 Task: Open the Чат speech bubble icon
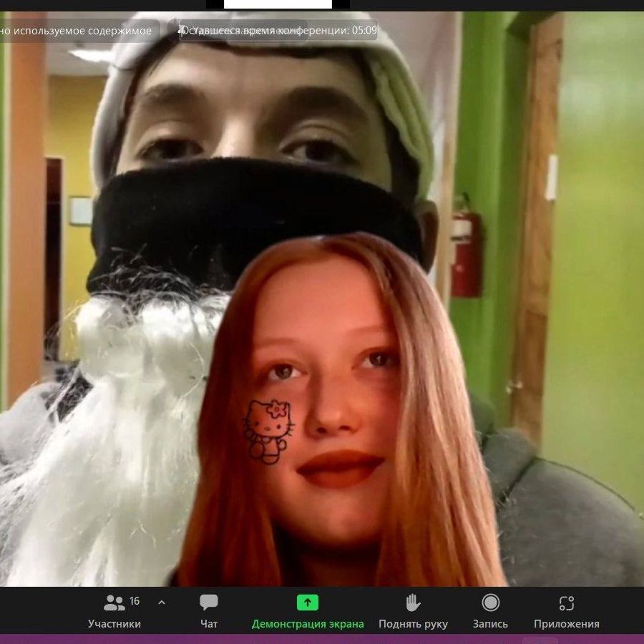(209, 602)
